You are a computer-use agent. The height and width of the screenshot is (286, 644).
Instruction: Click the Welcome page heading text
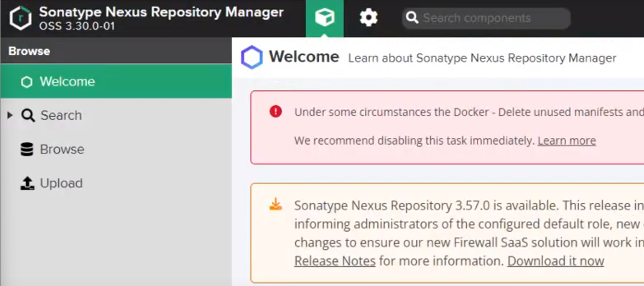pyautogui.click(x=304, y=57)
